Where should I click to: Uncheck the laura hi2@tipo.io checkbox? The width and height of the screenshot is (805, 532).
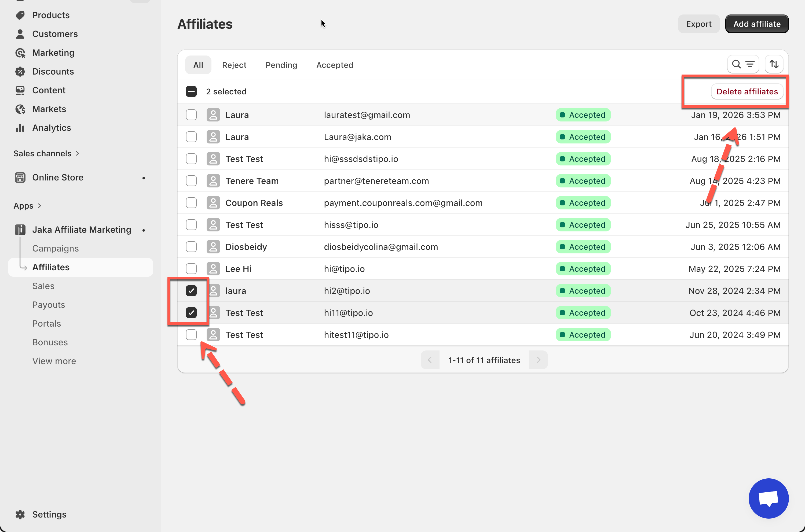(191, 291)
